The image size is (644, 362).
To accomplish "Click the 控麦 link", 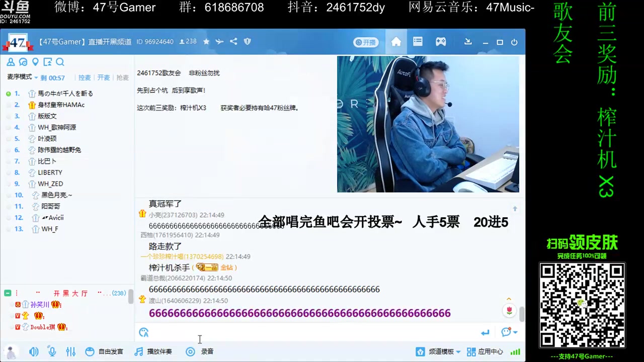I will click(x=85, y=77).
